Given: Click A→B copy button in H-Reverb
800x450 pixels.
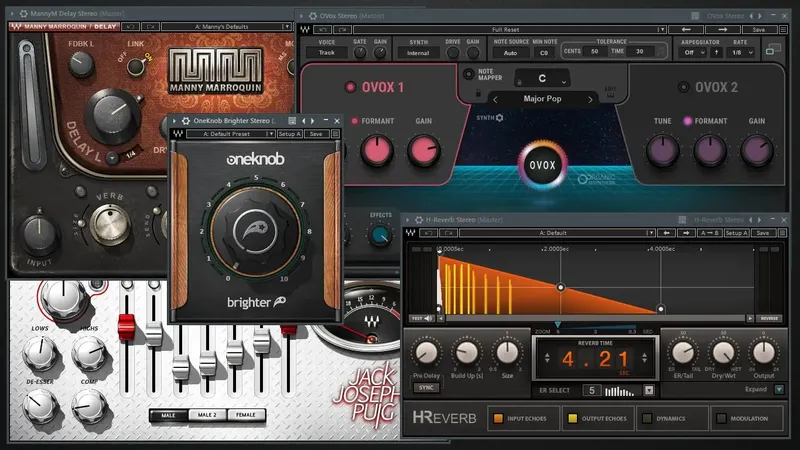Looking at the screenshot, I should pos(710,233).
